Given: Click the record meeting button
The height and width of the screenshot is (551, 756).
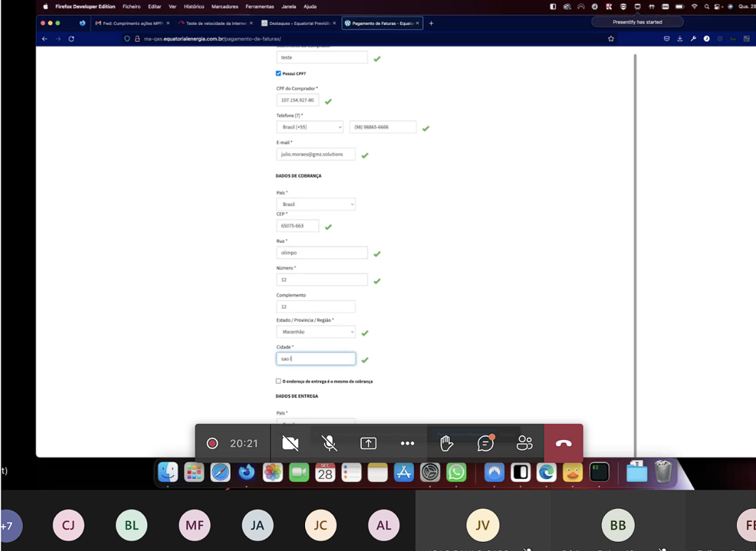Looking at the screenshot, I should 212,443.
